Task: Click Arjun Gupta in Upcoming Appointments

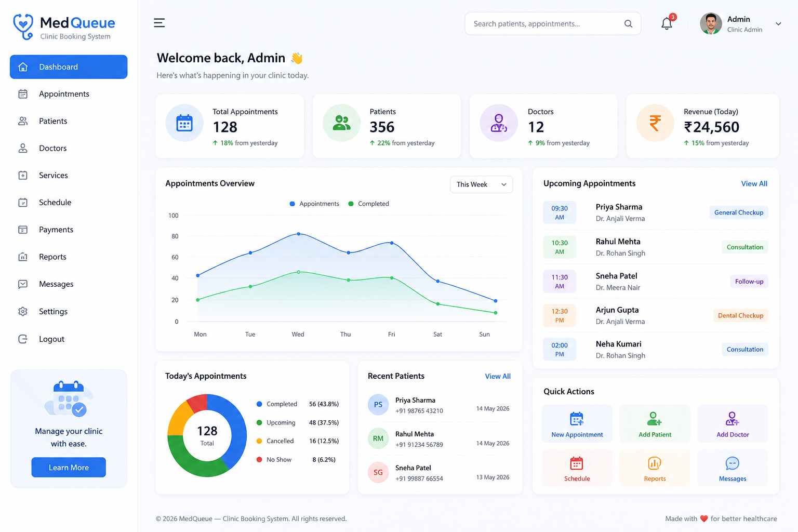Action: pyautogui.click(x=617, y=310)
